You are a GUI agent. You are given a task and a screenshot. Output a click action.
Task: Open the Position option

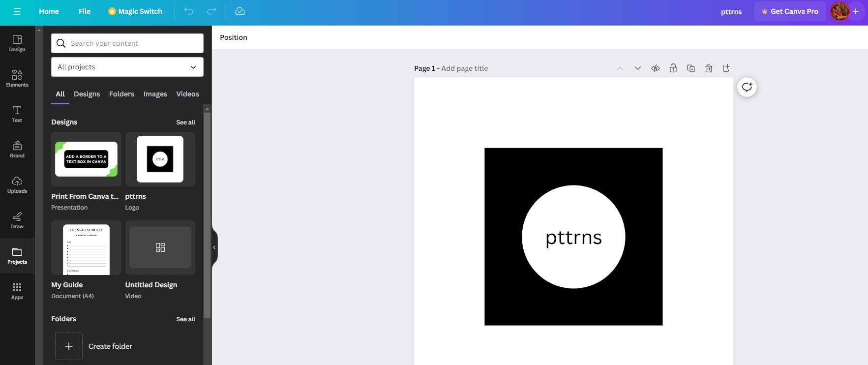[234, 37]
